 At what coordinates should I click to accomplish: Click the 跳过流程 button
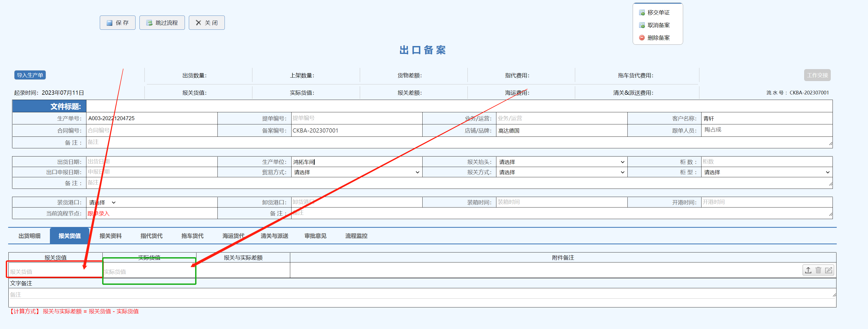coord(162,23)
